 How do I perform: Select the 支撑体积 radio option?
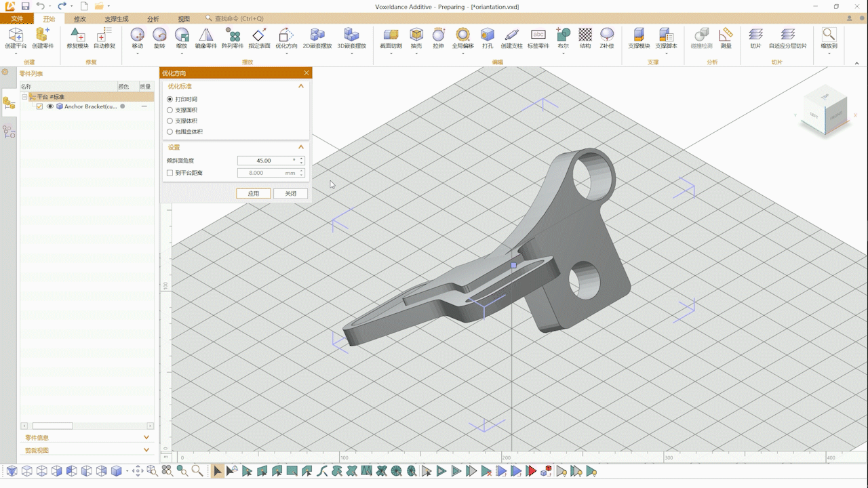point(170,121)
